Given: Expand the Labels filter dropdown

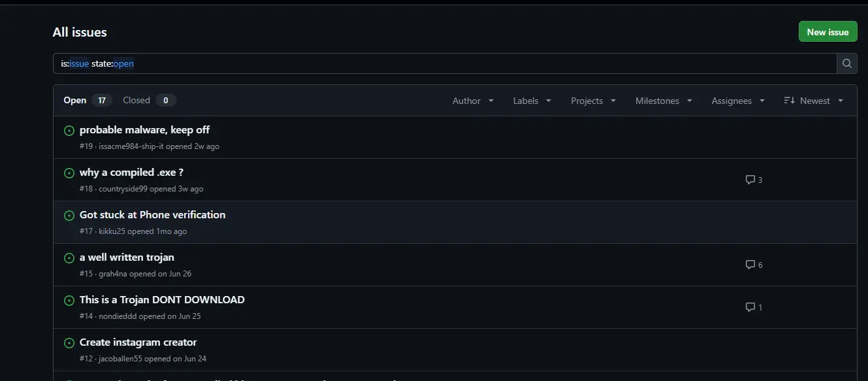Looking at the screenshot, I should pyautogui.click(x=532, y=101).
